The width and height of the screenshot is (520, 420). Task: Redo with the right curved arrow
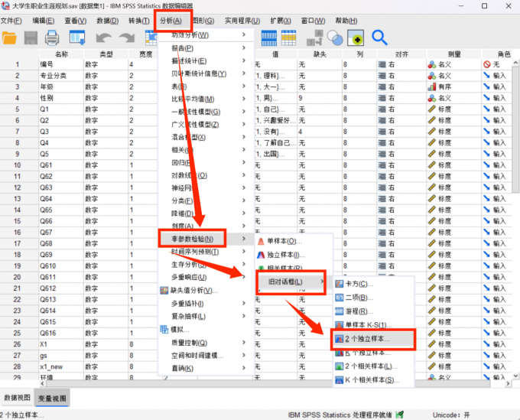[127, 37]
